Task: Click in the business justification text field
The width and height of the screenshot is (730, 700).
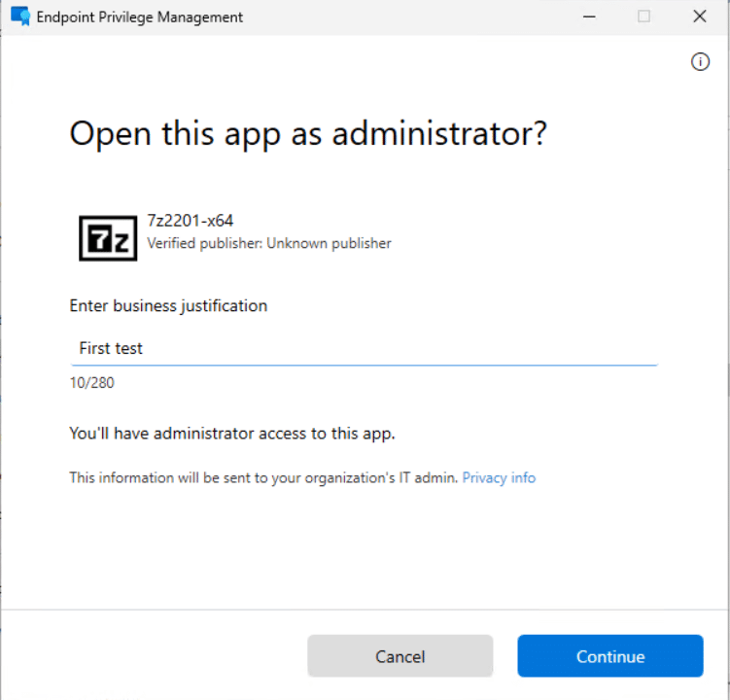Action: pyautogui.click(x=364, y=348)
